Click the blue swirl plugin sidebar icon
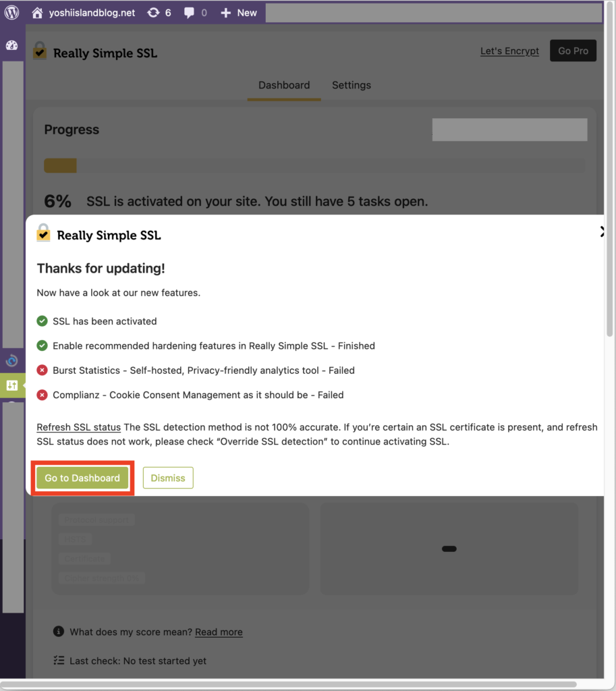This screenshot has width=616, height=691. [x=12, y=361]
